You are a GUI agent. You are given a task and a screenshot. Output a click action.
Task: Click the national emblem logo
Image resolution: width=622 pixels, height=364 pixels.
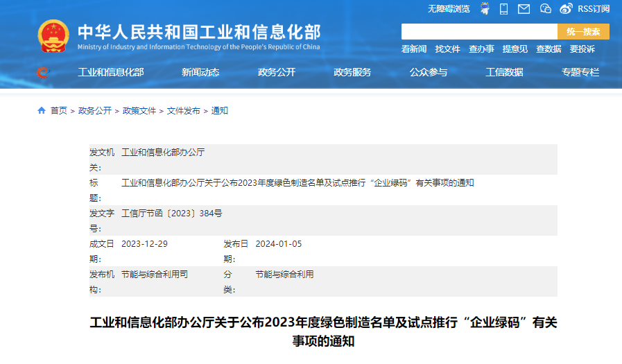pos(53,36)
